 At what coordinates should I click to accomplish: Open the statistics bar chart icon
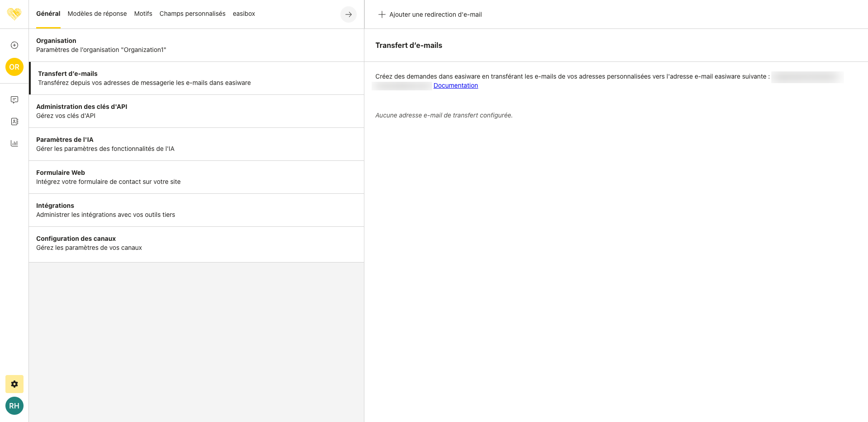14,143
